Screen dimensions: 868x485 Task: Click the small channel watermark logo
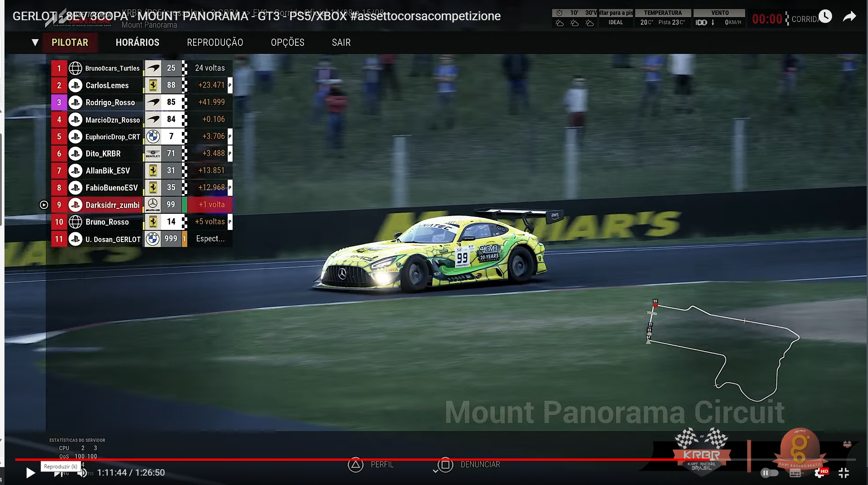(847, 444)
